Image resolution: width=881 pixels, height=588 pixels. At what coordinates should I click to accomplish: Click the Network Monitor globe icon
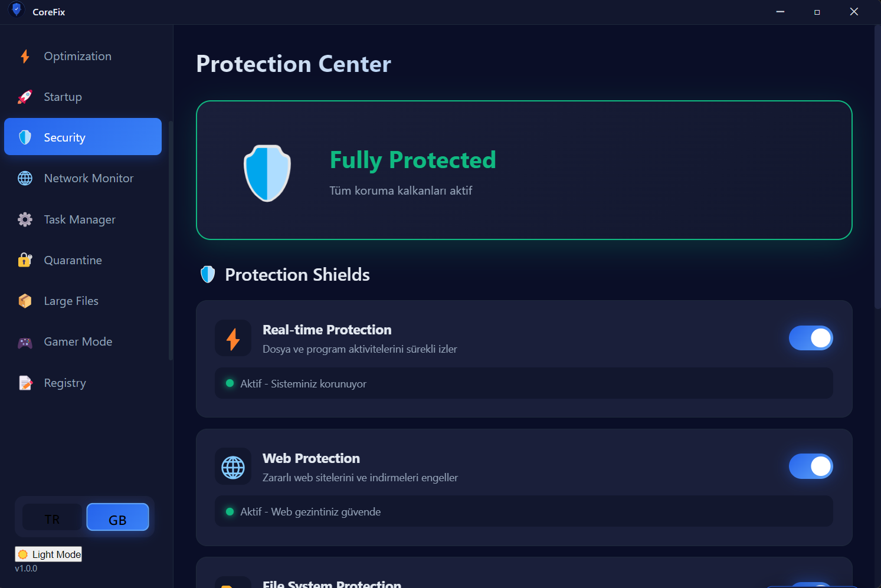25,178
